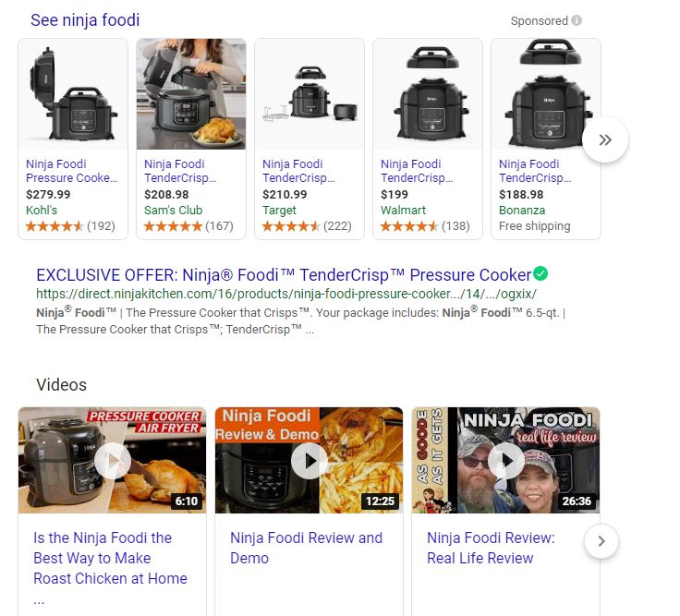Screen dimensions: 680x616
Task: Click the $210.99 price
Action: (285, 194)
